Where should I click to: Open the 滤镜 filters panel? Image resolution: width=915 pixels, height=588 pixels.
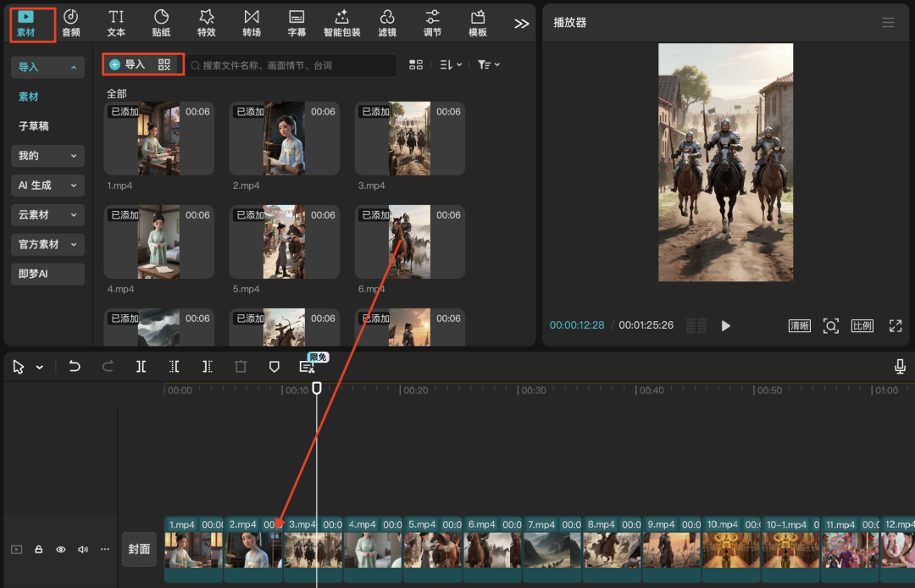[x=387, y=23]
